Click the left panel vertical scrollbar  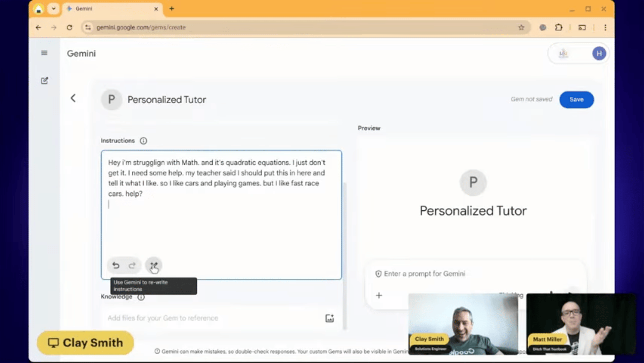click(344, 255)
